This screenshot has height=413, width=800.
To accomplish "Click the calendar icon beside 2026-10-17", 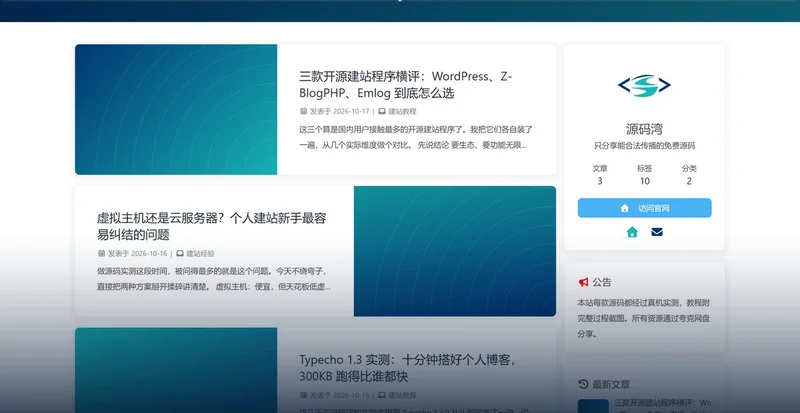I will click(304, 111).
